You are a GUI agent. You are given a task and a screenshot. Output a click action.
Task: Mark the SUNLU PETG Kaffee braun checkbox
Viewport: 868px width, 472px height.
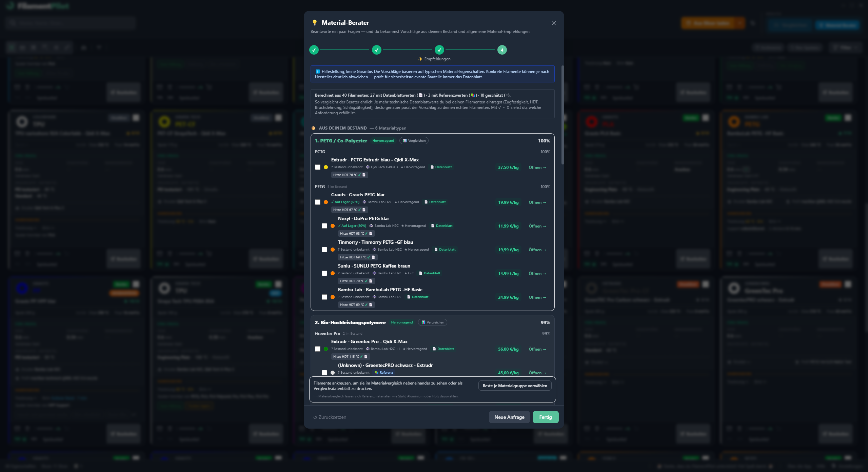tap(324, 273)
